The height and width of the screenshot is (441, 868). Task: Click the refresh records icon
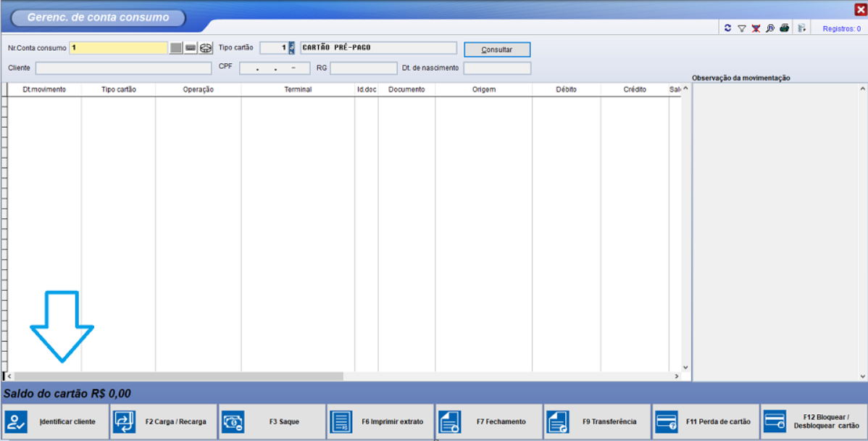(728, 28)
